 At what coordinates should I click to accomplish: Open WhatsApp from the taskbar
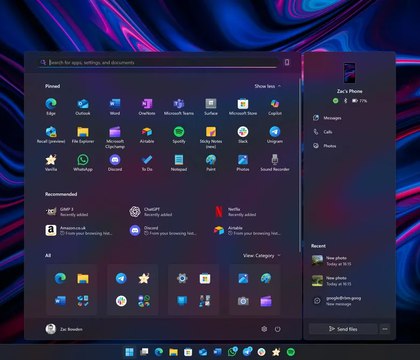[x=232, y=352]
